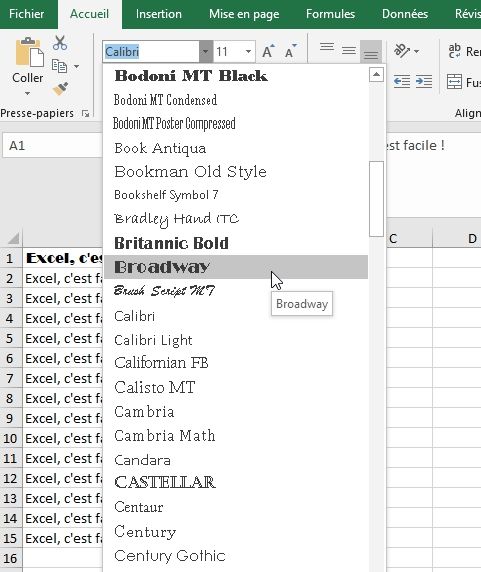Switch to the Insertion tab
This screenshot has height=572, width=481.
[159, 14]
